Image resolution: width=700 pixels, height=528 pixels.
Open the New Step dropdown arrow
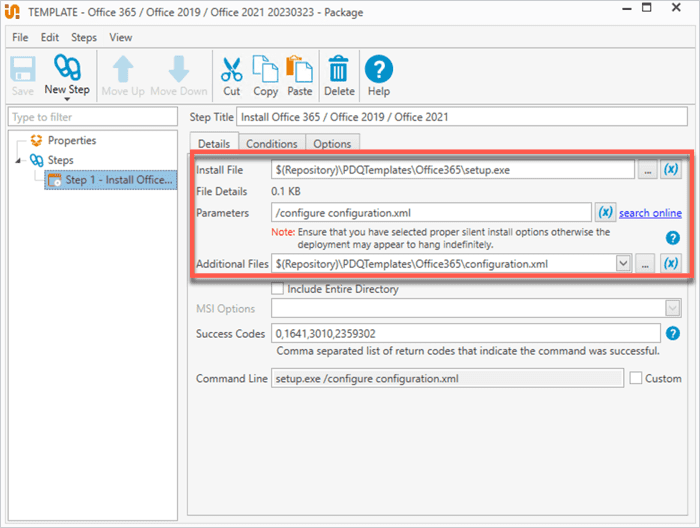pos(67,99)
